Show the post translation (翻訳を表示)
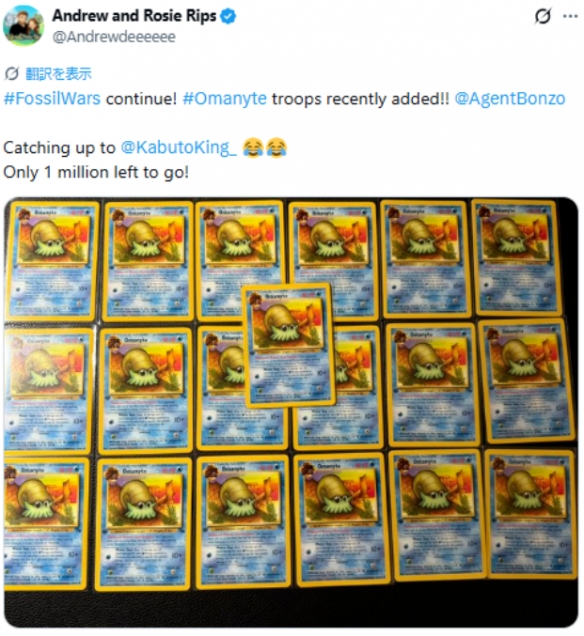 [58, 74]
